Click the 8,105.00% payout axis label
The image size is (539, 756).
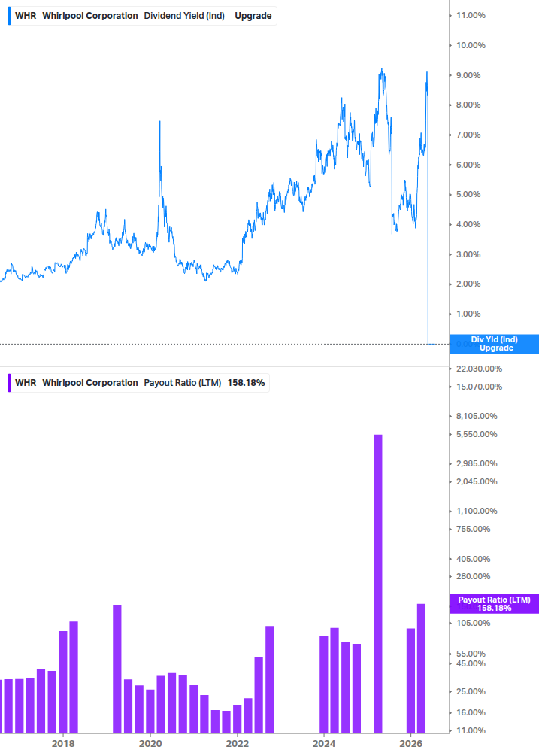click(x=477, y=416)
